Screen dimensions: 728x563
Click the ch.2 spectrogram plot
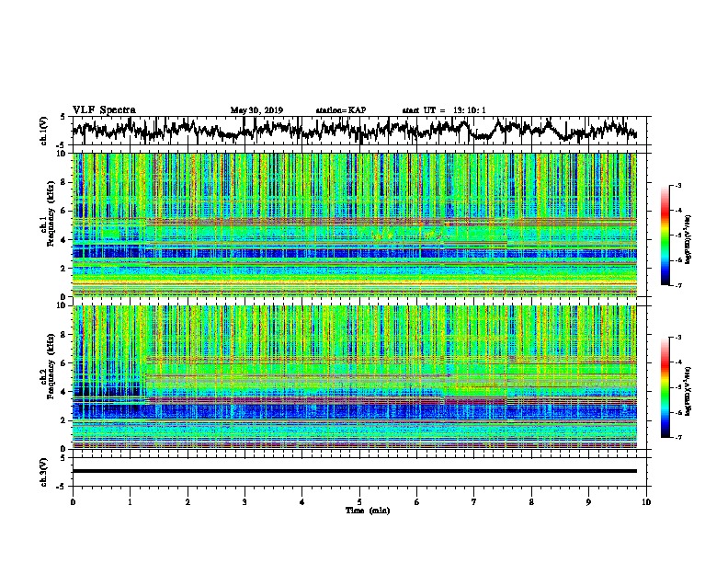[x=355, y=377]
